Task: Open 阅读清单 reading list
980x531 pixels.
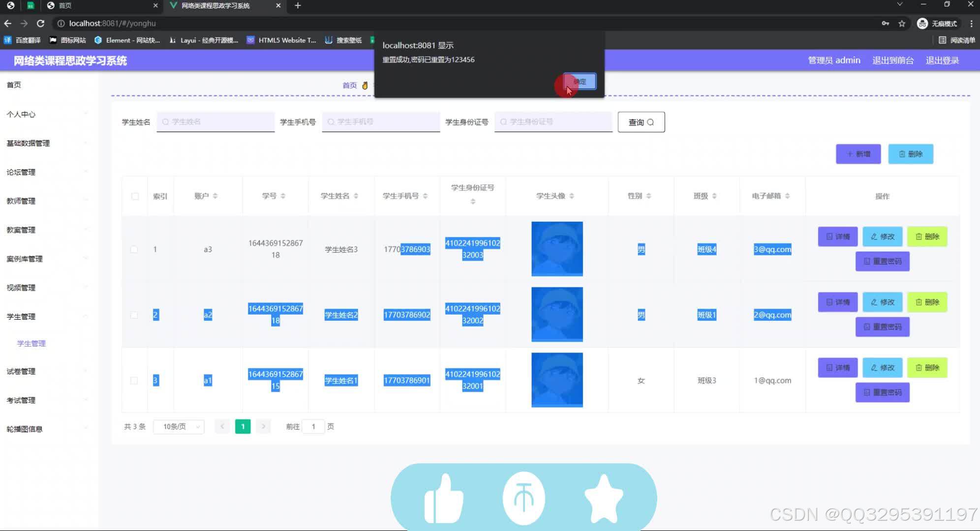Action: pos(956,40)
